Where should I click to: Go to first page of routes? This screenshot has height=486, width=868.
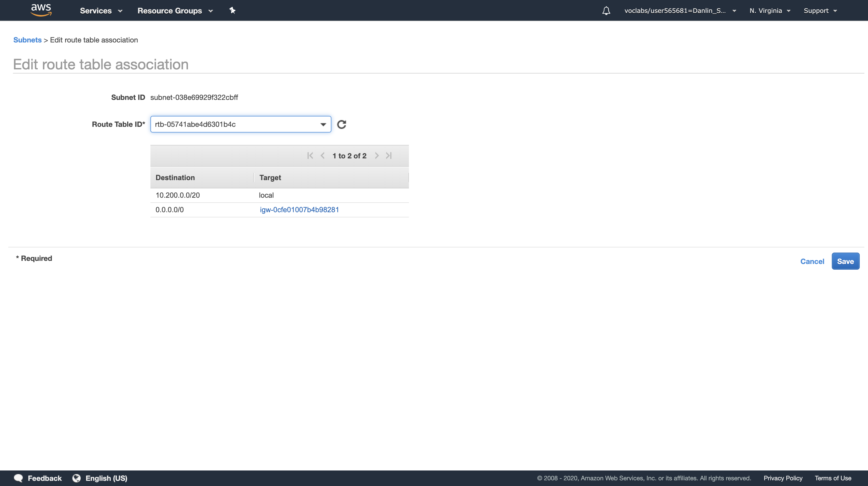point(310,156)
